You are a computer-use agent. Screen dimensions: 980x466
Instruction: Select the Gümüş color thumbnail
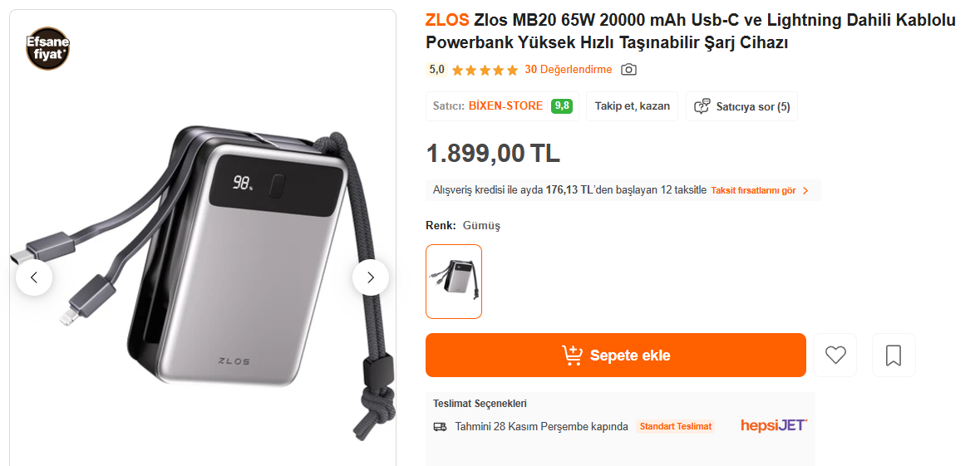[x=454, y=281]
